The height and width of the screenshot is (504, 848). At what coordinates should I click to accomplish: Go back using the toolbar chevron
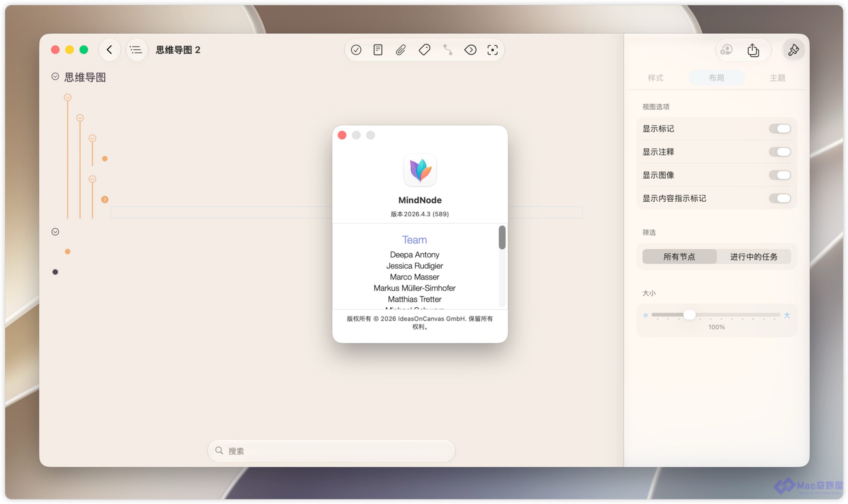109,50
